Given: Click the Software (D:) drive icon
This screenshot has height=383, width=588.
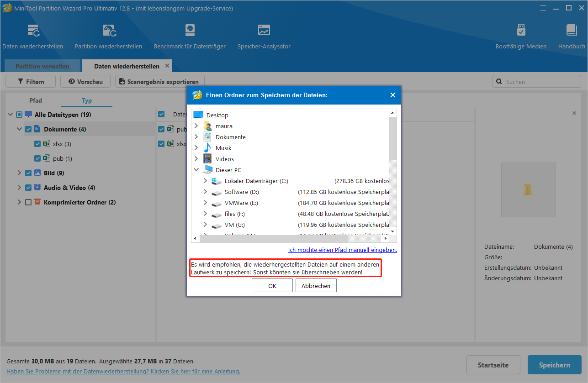Looking at the screenshot, I should [217, 192].
